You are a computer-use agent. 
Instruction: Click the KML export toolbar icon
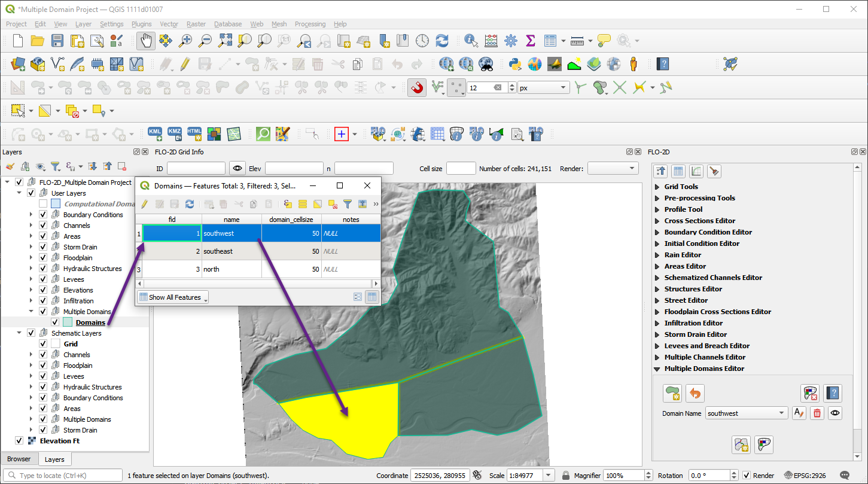[155, 133]
